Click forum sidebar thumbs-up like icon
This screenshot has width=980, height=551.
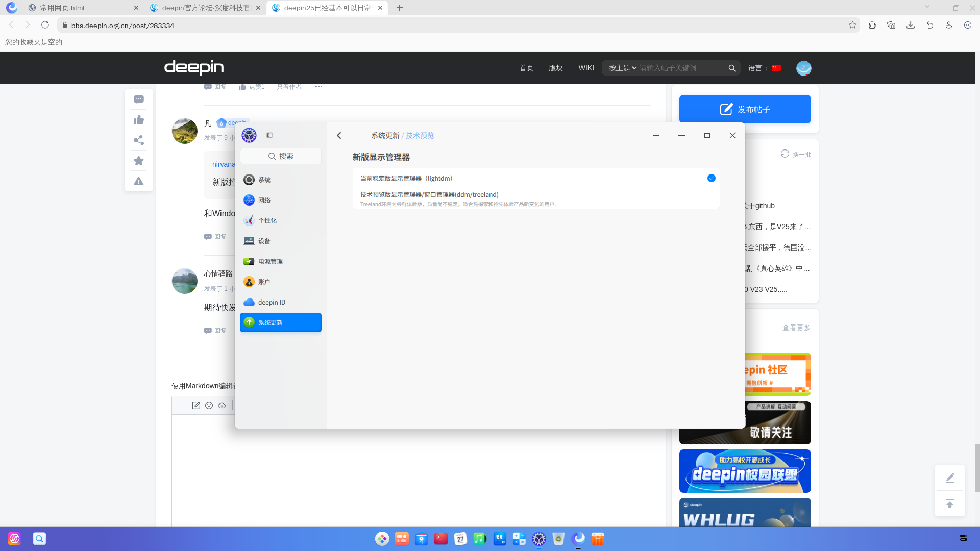[139, 120]
